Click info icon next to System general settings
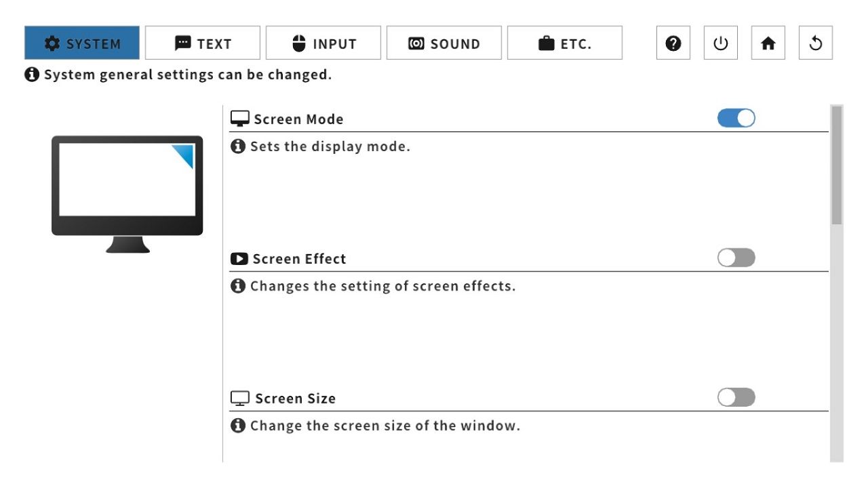This screenshot has width=868, height=488. click(x=32, y=75)
